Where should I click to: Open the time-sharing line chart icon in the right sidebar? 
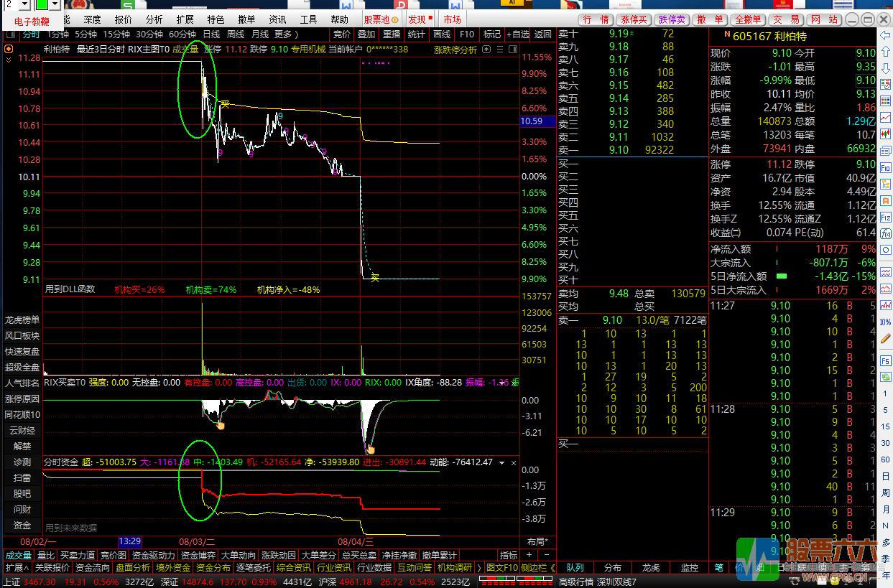point(886,116)
